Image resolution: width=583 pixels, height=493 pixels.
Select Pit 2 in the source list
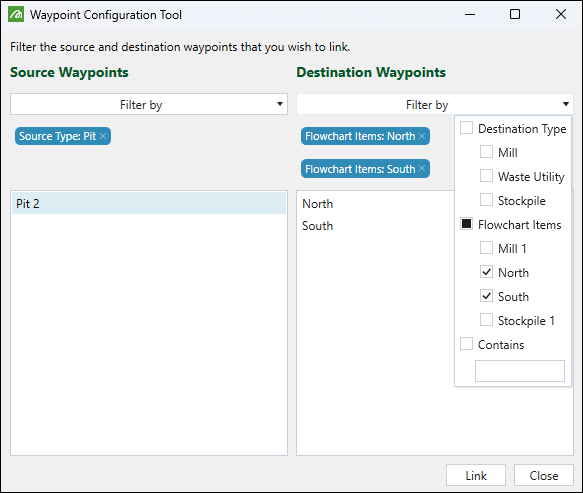[x=149, y=203]
